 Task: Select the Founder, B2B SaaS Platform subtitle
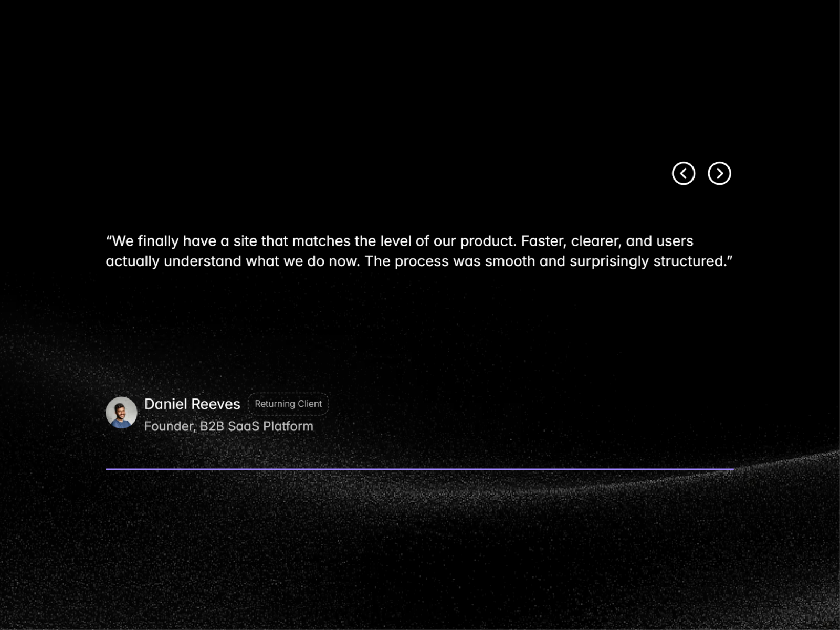coord(229,426)
